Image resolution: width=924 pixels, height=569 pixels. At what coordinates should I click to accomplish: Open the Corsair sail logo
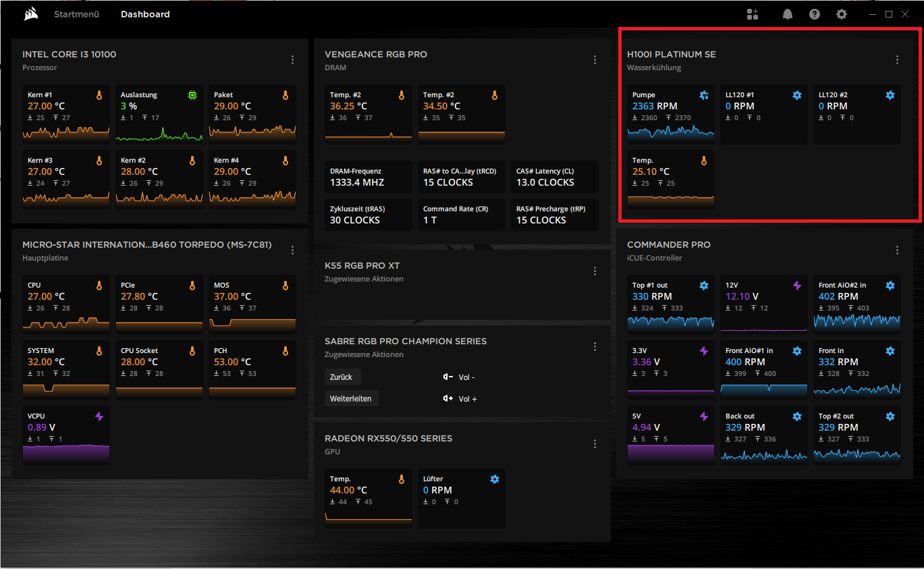(x=30, y=13)
